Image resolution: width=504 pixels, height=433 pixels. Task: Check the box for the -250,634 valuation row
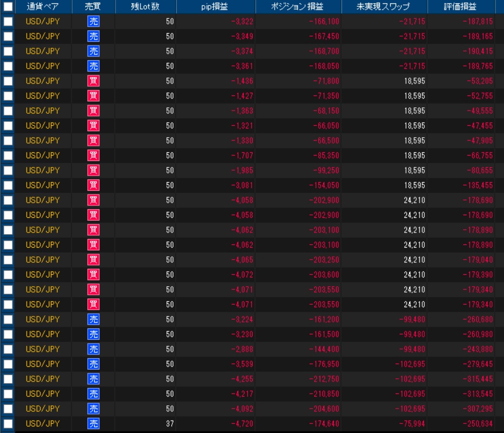coord(8,424)
